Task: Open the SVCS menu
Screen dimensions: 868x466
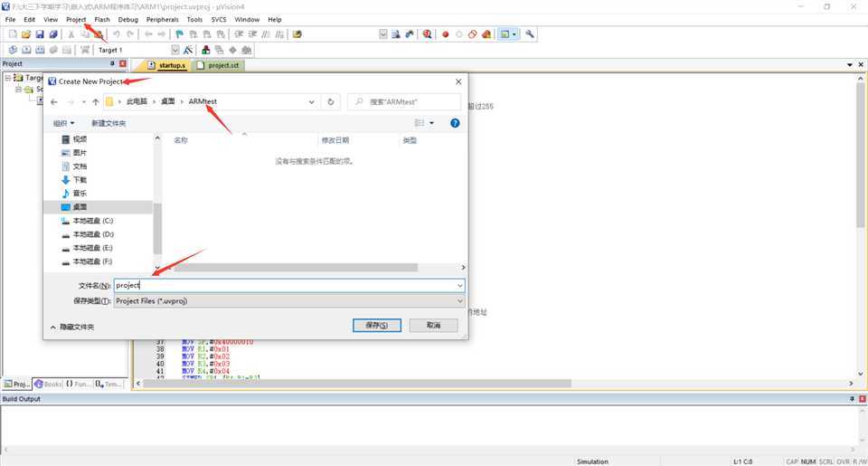Action: (x=219, y=19)
